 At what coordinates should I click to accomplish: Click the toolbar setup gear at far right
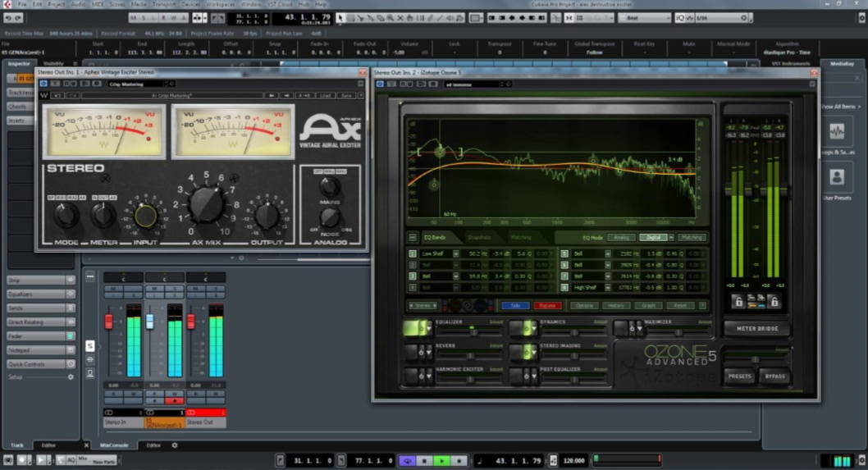(862, 18)
